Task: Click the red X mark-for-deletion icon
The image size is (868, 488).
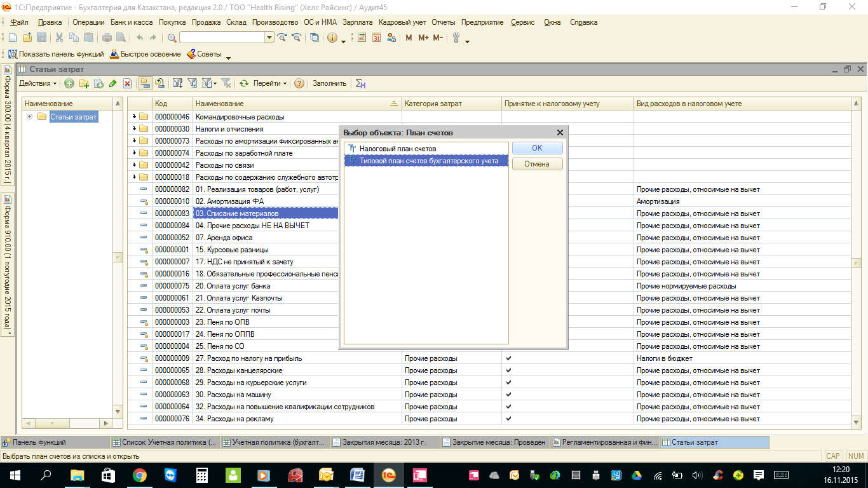Action: tap(127, 83)
